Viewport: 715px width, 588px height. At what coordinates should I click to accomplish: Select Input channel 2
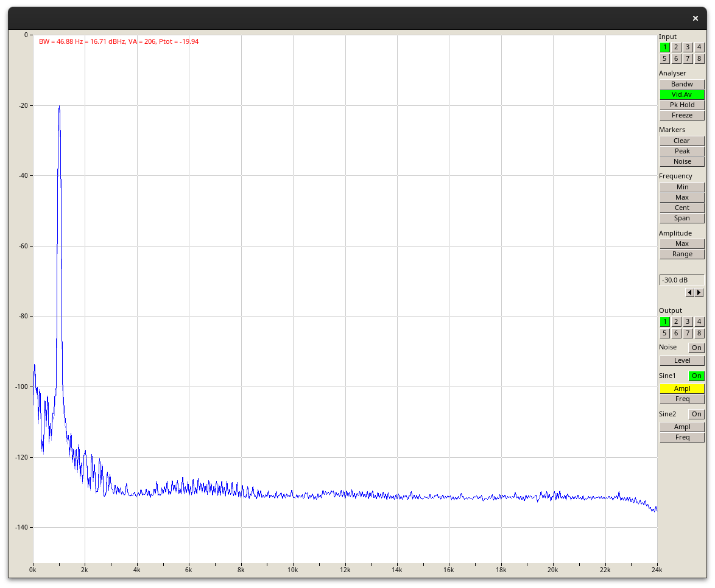(x=676, y=47)
